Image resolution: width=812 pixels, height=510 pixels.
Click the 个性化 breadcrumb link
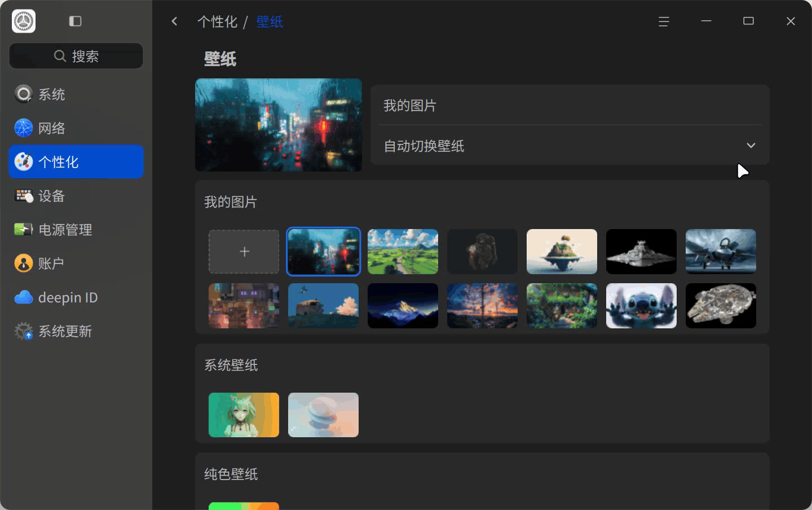[217, 21]
